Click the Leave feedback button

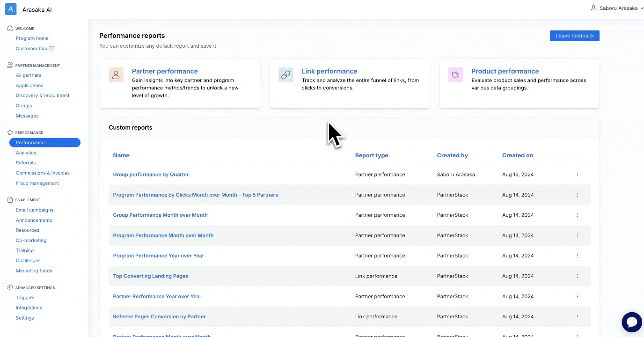tap(575, 36)
